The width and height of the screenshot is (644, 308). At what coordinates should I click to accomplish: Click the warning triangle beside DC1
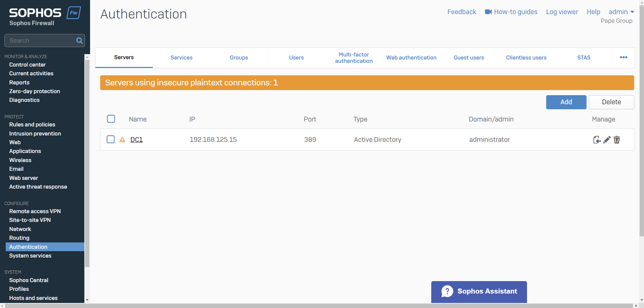[x=122, y=140]
